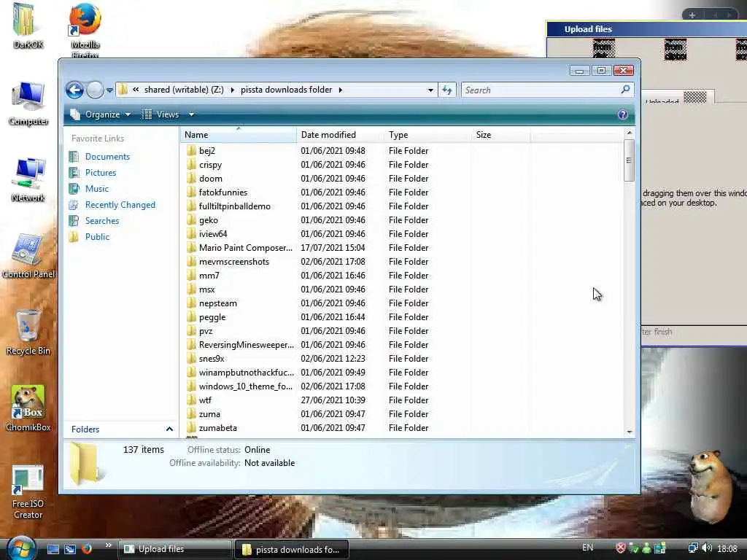
Task: Open Recently Changed link
Action: 120,205
